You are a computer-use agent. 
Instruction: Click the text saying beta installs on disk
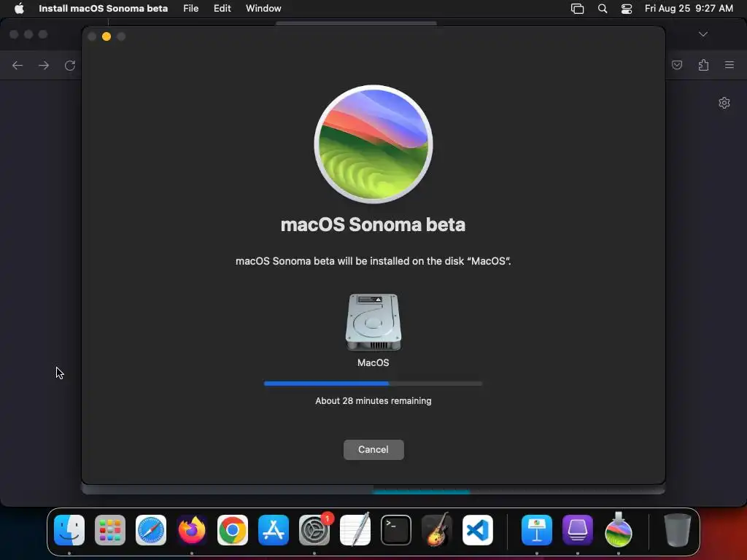pos(373,261)
